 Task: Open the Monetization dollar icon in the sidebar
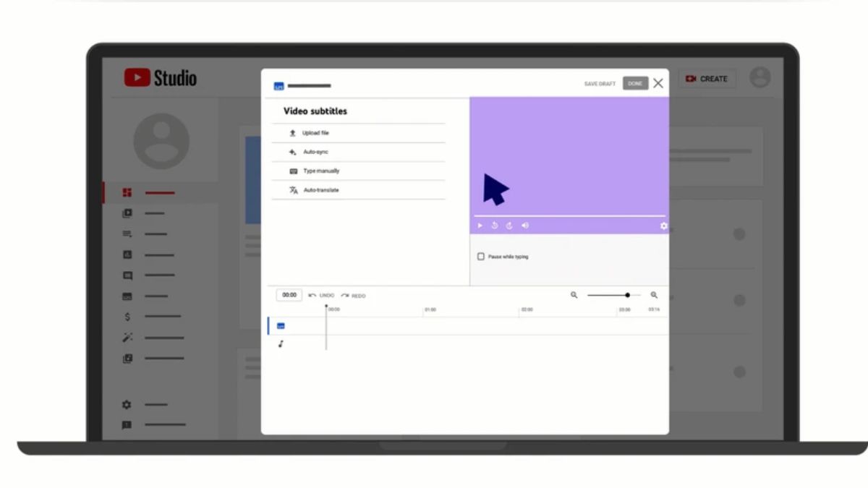(126, 316)
